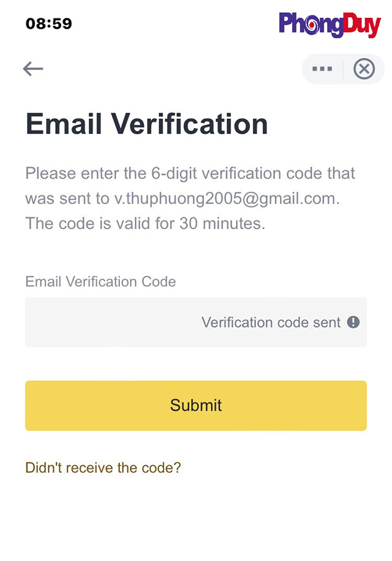Click the PhongDuy logo
Screen dimensions: 392x561
(329, 25)
